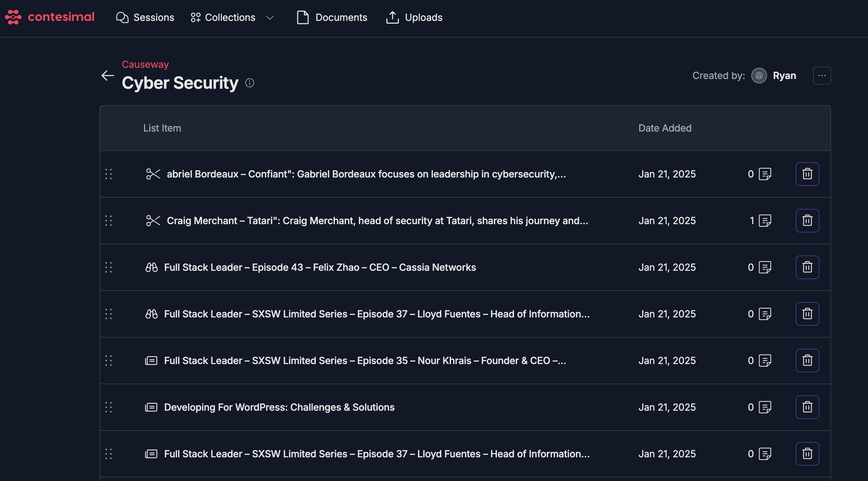Open Felix Zhao Episode 43 item
Image resolution: width=868 pixels, height=481 pixels.
pyautogui.click(x=320, y=267)
